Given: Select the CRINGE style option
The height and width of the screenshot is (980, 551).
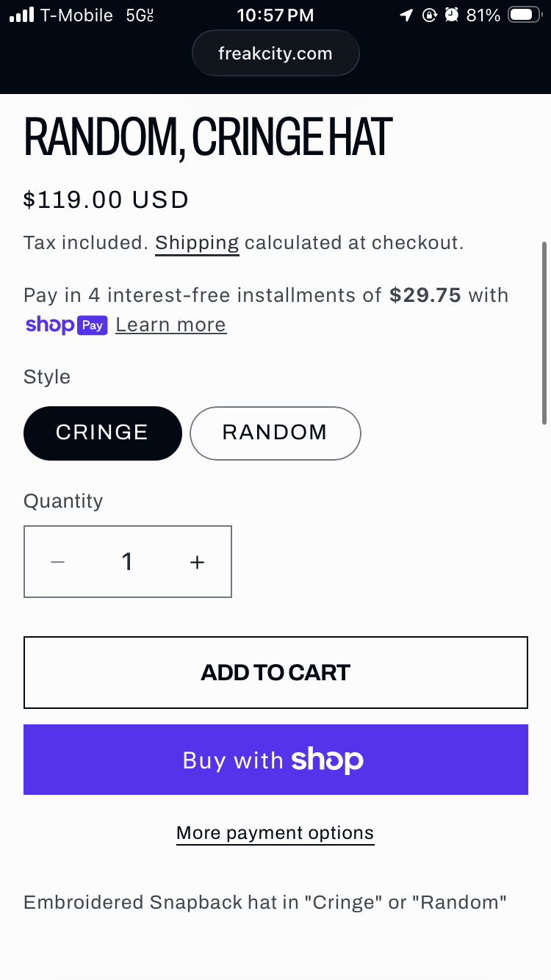Looking at the screenshot, I should click(x=102, y=433).
